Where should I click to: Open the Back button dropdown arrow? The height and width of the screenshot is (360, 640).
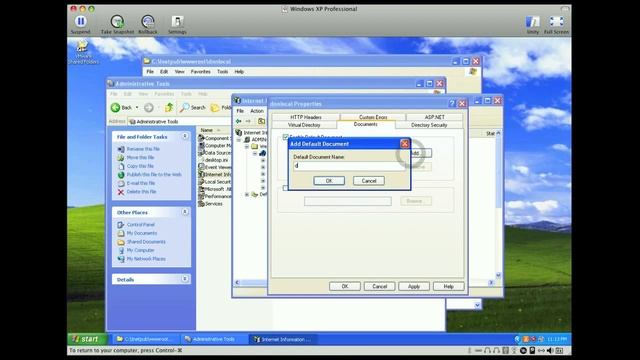point(137,107)
